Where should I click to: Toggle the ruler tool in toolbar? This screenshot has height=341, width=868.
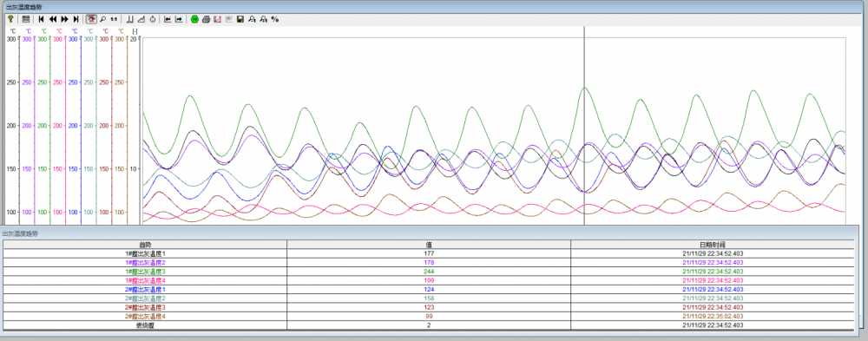91,19
